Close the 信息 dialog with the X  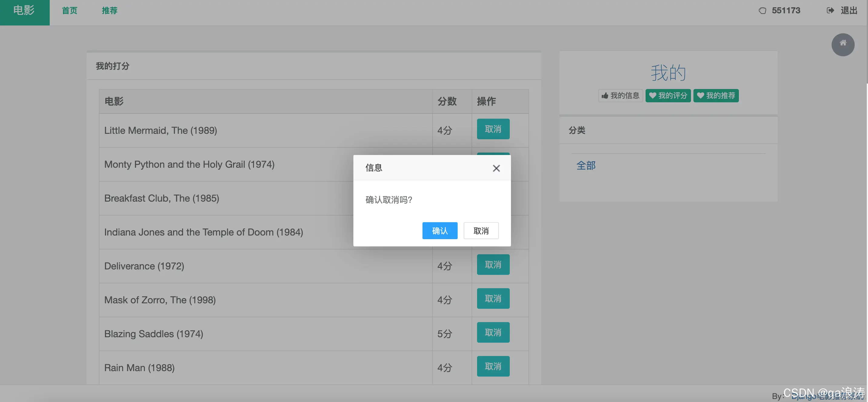click(496, 168)
